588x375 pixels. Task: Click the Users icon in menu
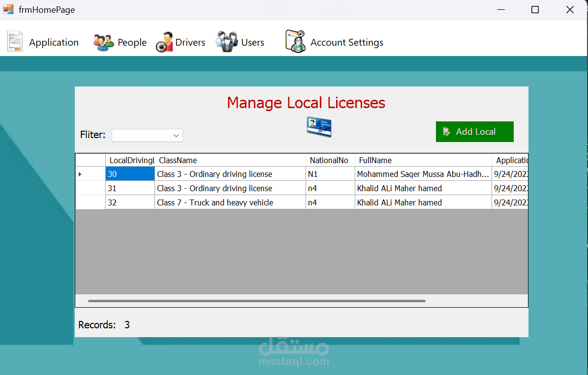pyautogui.click(x=227, y=42)
